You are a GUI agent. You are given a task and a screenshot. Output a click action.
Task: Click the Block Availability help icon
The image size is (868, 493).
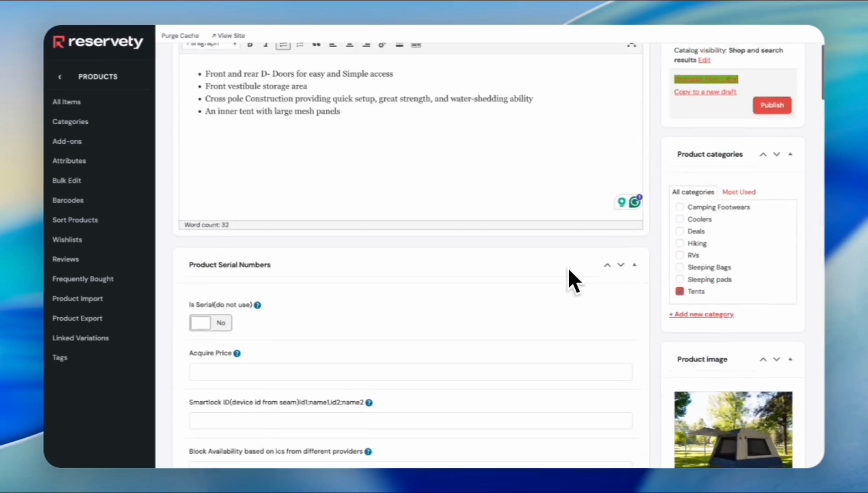coord(368,451)
